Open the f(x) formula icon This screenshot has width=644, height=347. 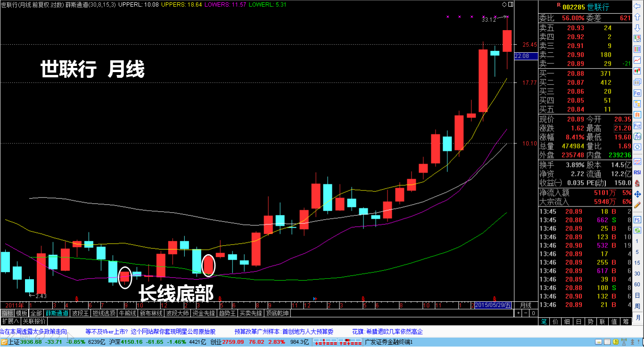click(637, 136)
